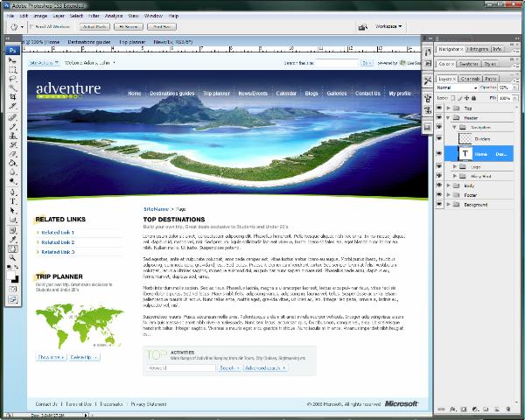525x420 pixels.
Task: Select the Clone Stamp tool
Action: point(12,136)
